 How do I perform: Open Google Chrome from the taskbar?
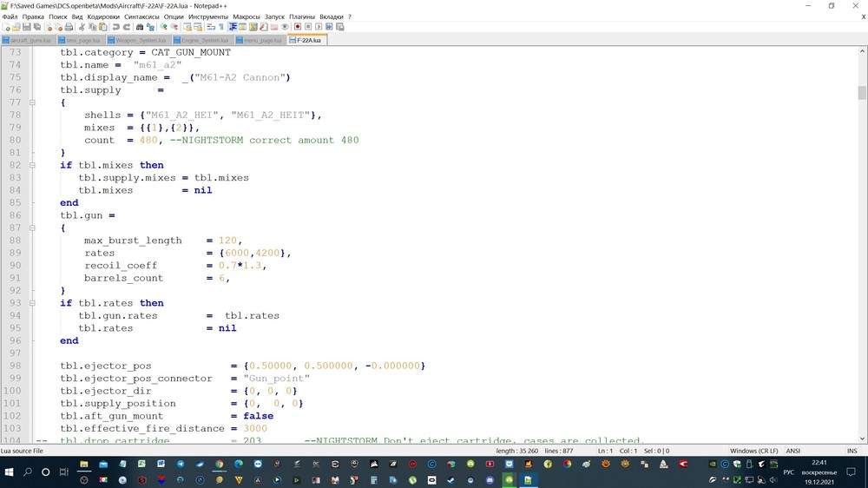tap(220, 465)
